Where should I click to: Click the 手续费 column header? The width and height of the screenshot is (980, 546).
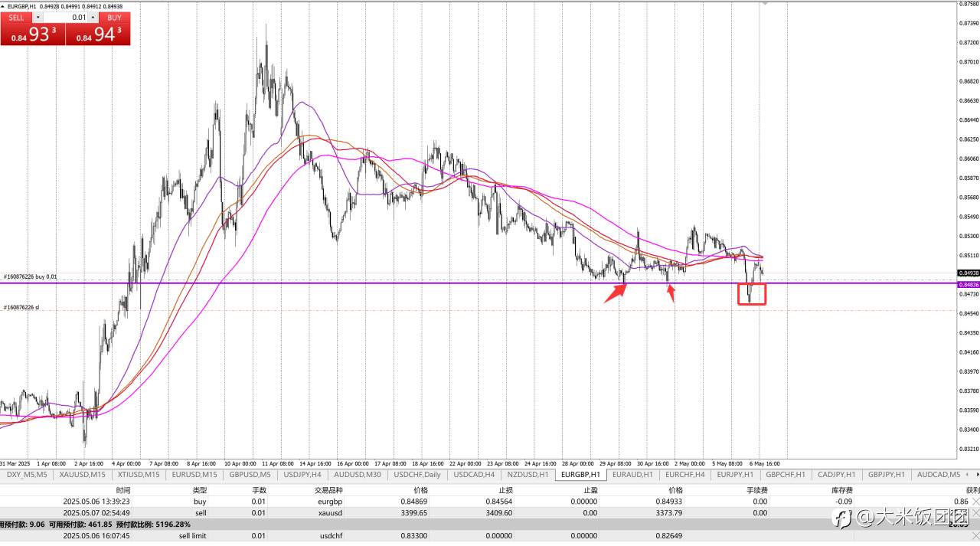click(756, 490)
